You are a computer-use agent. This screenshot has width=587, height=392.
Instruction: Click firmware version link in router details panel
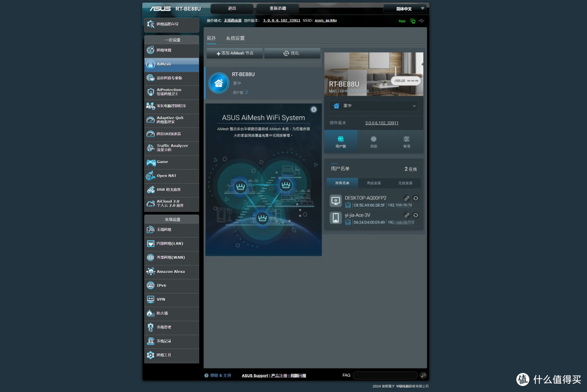[382, 123]
